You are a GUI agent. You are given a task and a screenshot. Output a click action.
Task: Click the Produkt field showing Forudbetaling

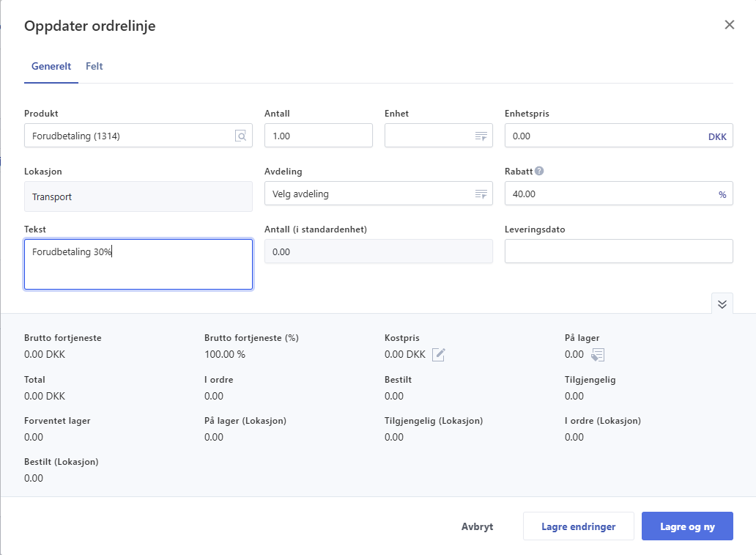coord(128,136)
